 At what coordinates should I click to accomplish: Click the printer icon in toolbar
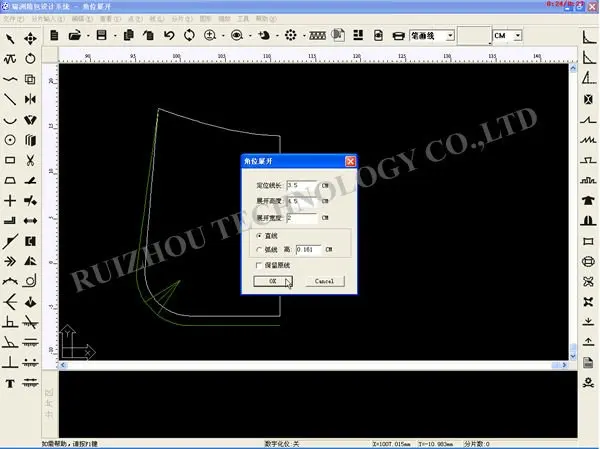[398, 36]
